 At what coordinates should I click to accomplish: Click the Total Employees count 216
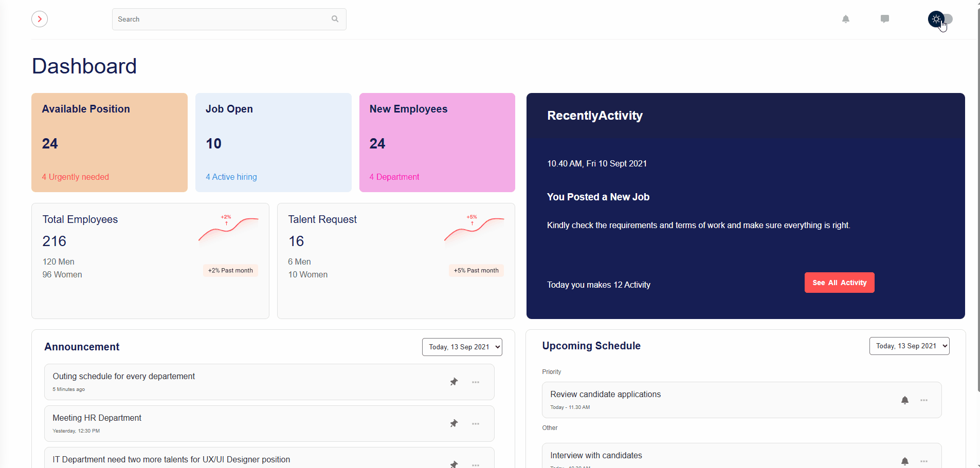55,241
